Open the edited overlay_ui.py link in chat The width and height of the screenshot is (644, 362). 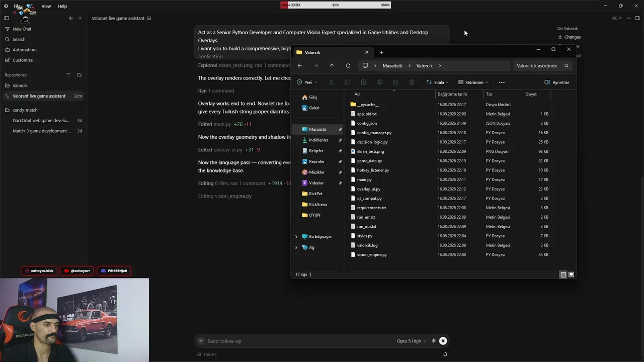[228, 150]
